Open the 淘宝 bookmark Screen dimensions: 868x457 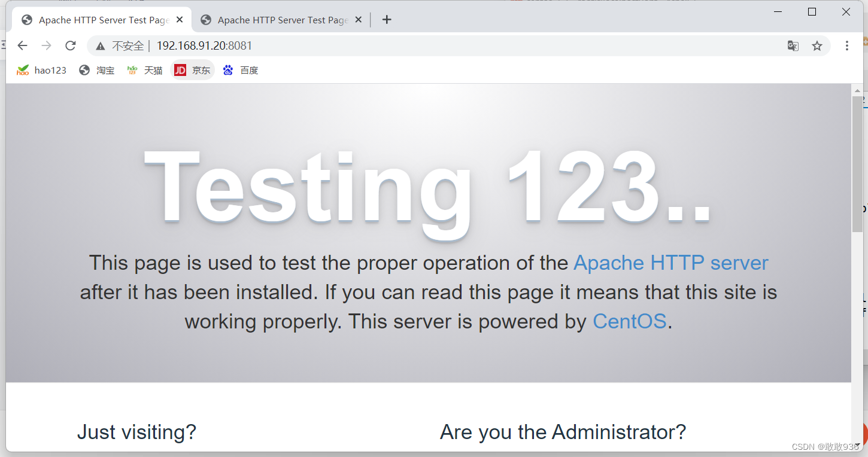(97, 71)
